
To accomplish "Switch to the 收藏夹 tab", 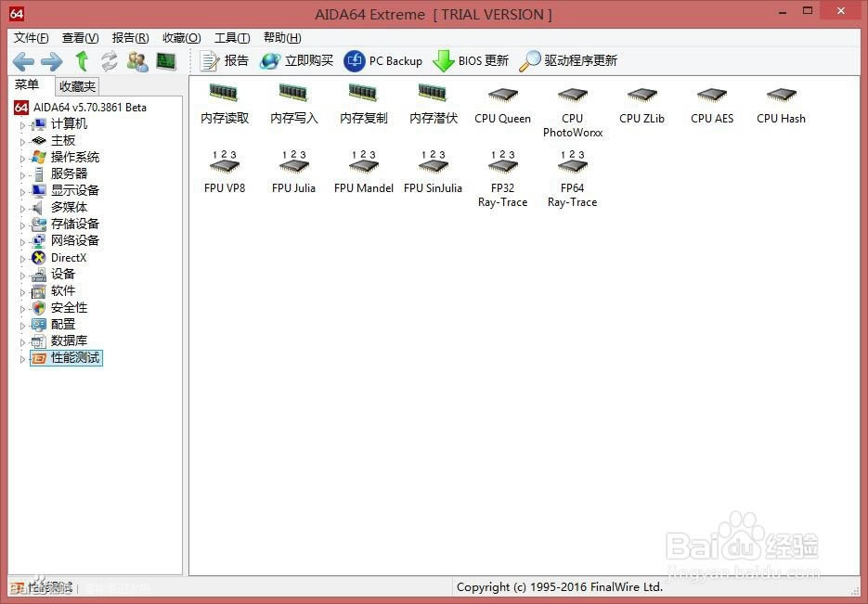I will click(77, 86).
